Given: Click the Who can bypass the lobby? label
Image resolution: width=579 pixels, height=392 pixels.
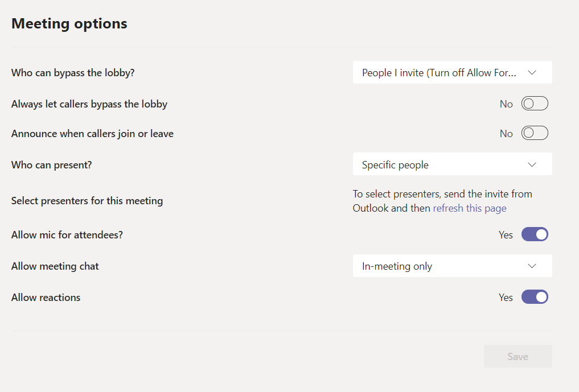Looking at the screenshot, I should [73, 73].
